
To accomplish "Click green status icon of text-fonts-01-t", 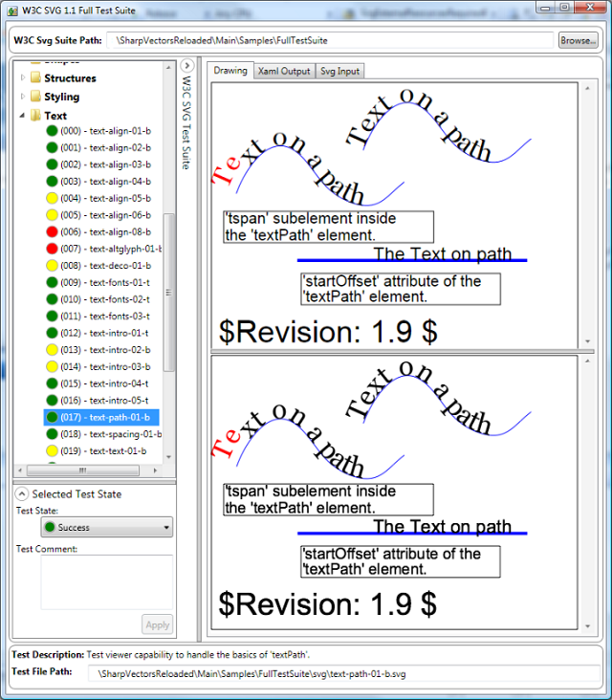I will [x=52, y=282].
